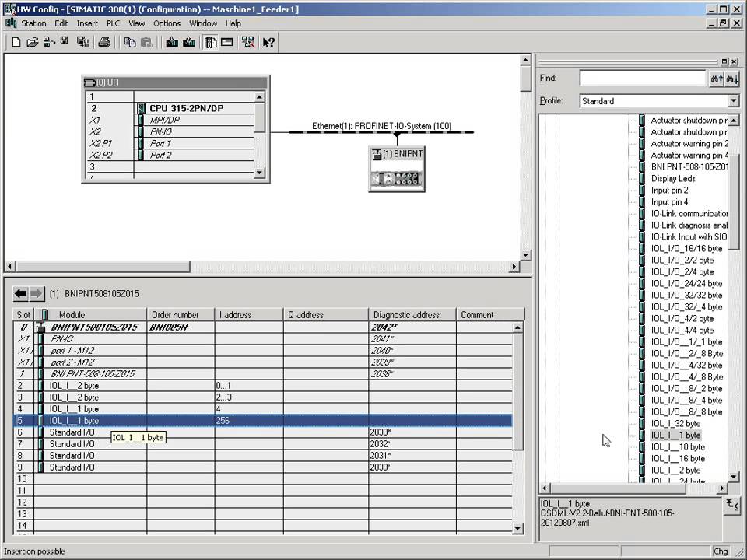The image size is (747, 560).
Task: Click the Upload from Module icon
Action: click(x=188, y=42)
